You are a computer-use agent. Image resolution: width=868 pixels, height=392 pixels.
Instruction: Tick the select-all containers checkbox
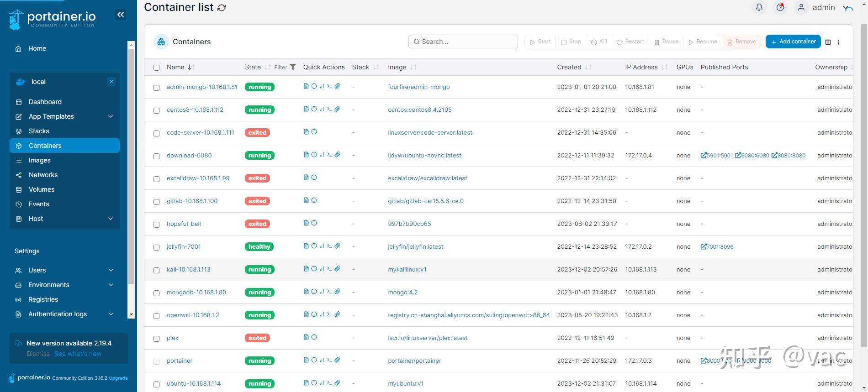click(156, 68)
